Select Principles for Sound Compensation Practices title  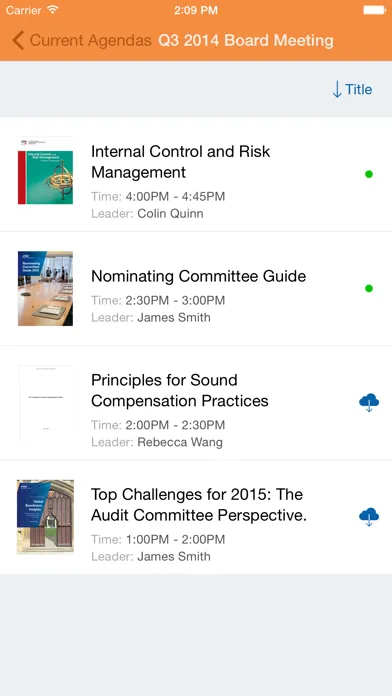179,391
